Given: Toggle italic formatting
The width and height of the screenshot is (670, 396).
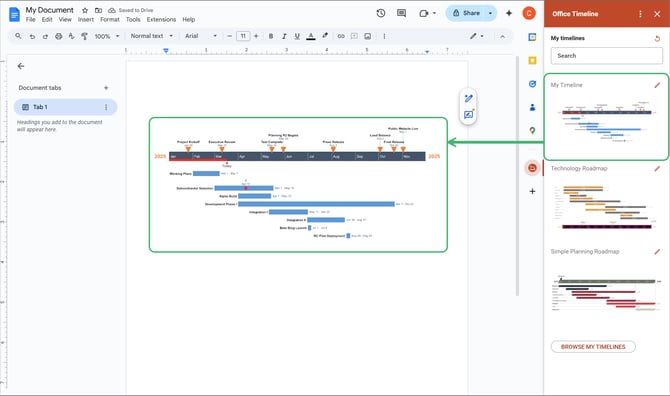Looking at the screenshot, I should (x=284, y=36).
